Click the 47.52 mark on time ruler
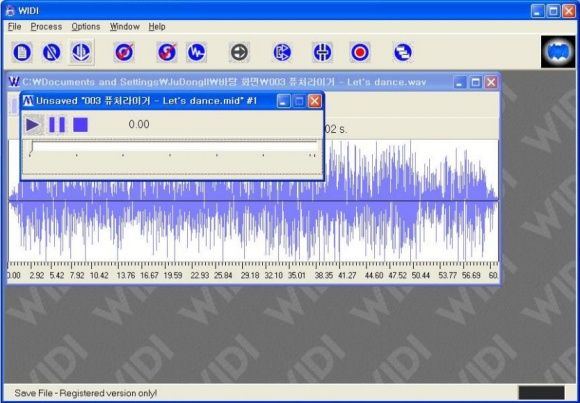This screenshot has width=580, height=403. pos(398,276)
